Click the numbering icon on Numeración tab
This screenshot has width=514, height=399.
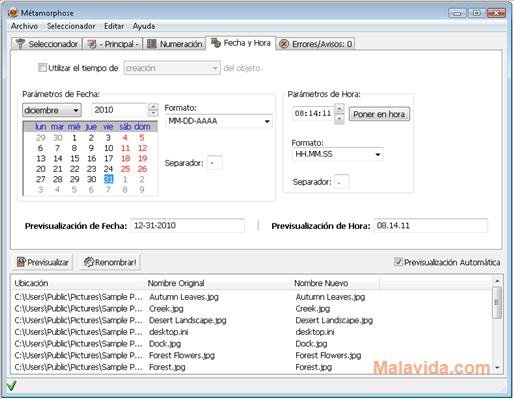point(152,44)
